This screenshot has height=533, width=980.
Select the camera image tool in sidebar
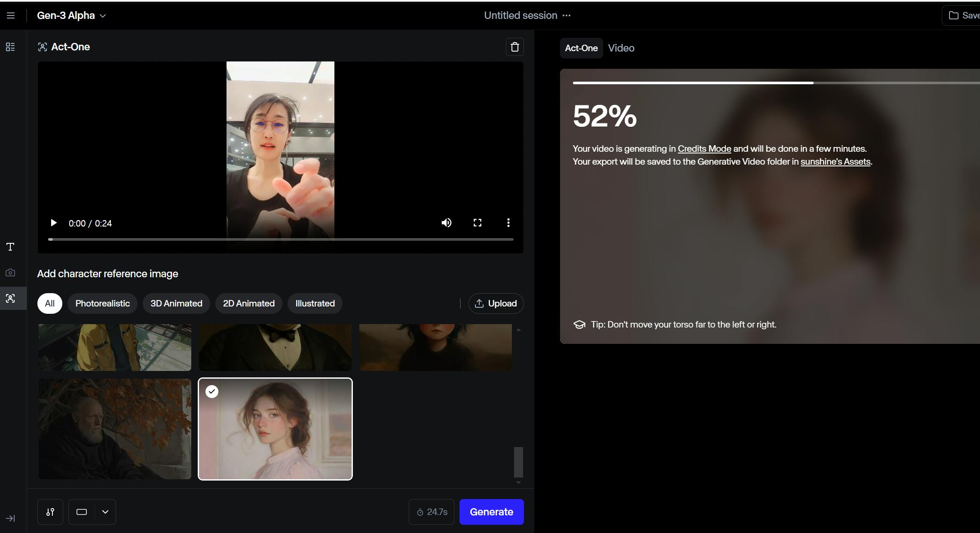10,273
